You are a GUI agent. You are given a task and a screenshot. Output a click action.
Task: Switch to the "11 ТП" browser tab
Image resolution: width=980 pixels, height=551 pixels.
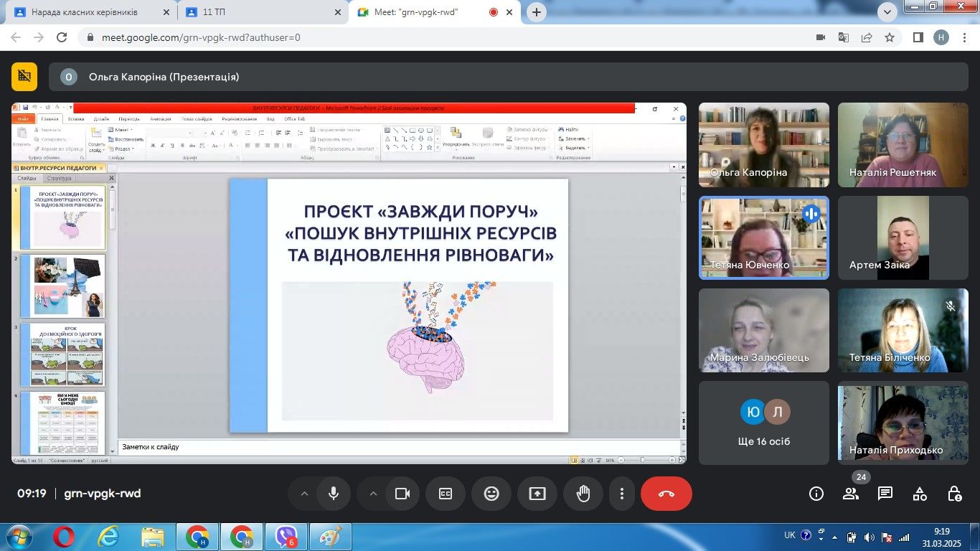tap(255, 12)
